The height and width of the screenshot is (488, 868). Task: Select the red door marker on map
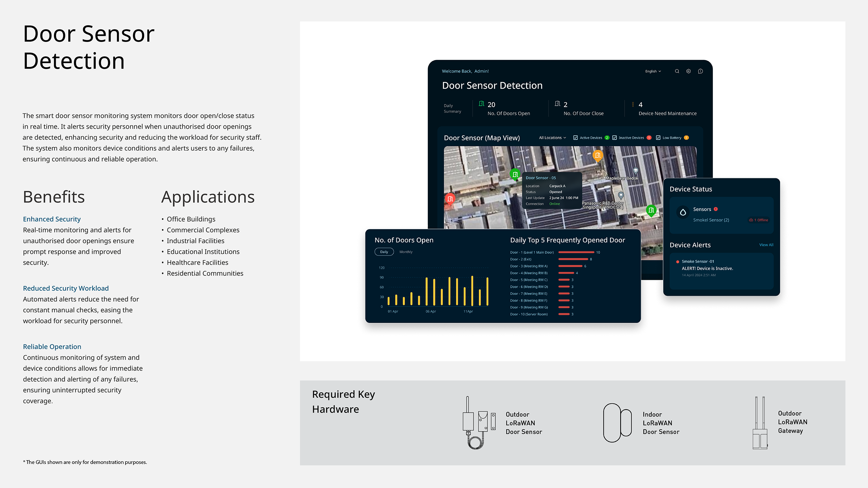(x=450, y=198)
